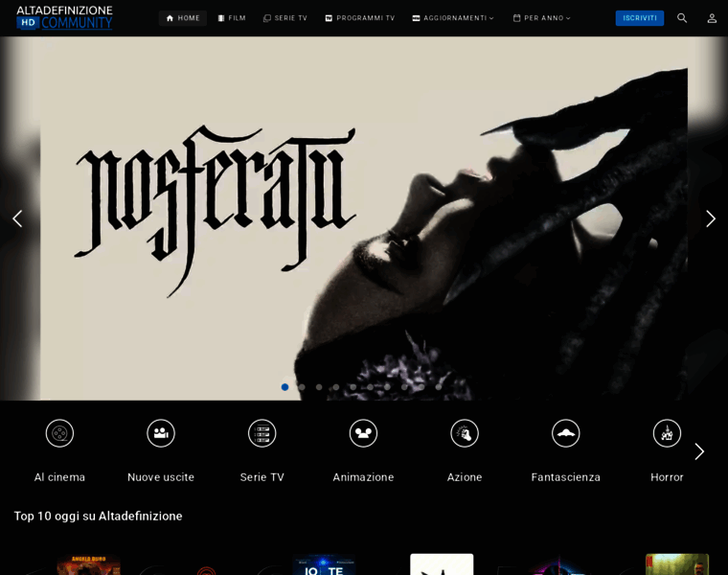728x575 pixels.
Task: Click the Iscriviti button
Action: click(x=639, y=18)
